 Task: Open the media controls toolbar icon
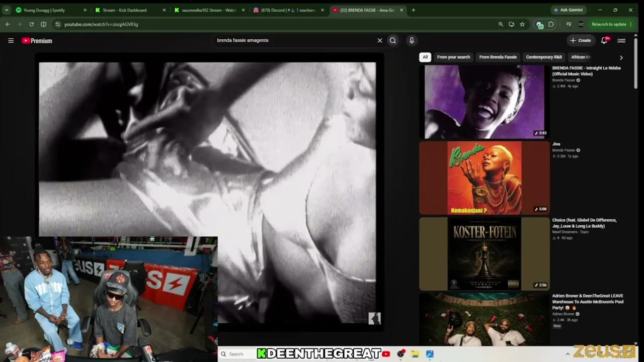[569, 24]
